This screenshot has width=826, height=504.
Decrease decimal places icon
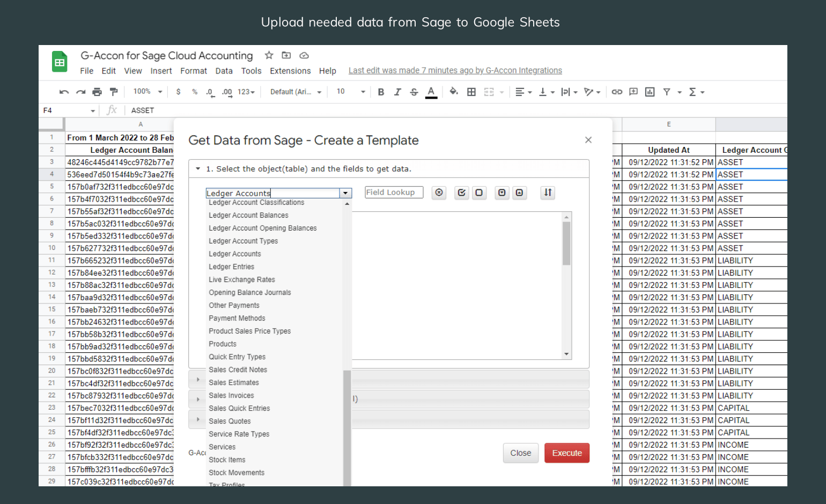(x=210, y=92)
